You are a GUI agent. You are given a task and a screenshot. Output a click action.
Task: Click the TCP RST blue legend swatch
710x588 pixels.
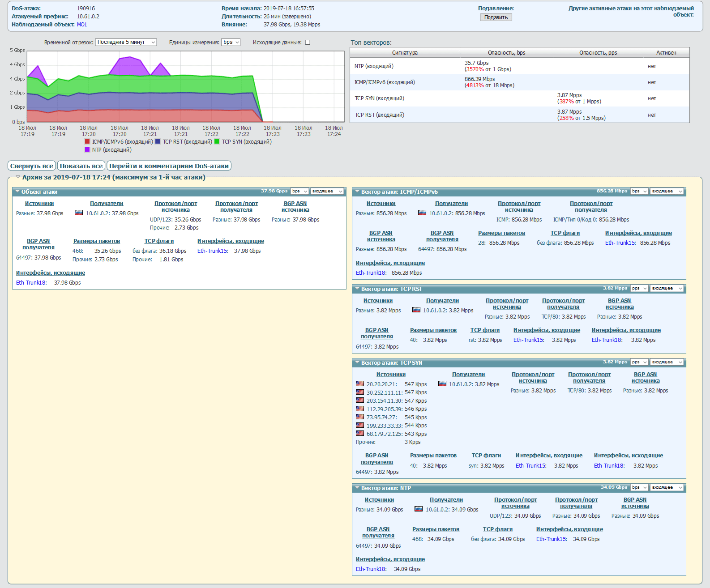tap(158, 141)
